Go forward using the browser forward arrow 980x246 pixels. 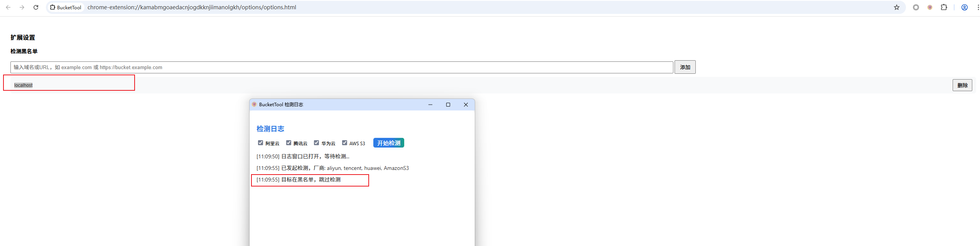pyautogui.click(x=22, y=7)
